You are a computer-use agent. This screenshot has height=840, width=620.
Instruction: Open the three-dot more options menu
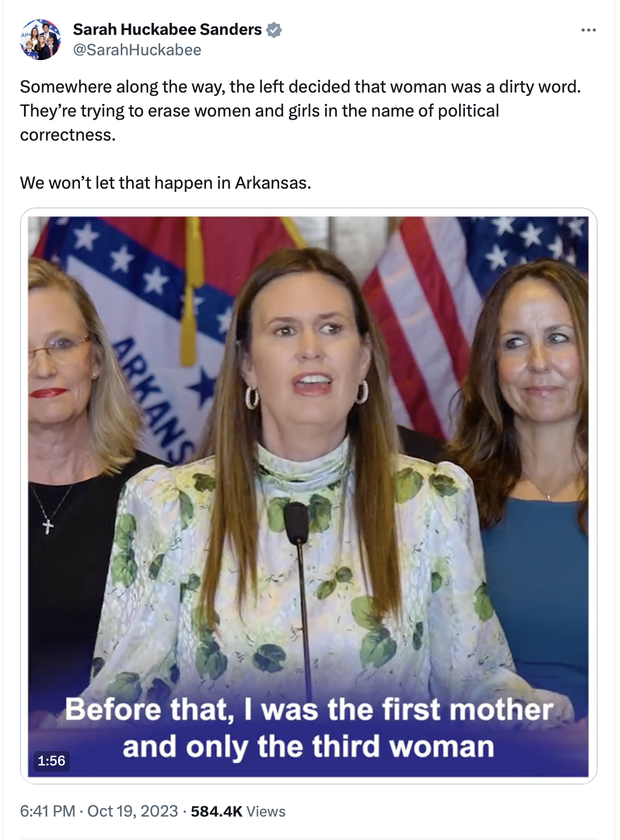(588, 29)
